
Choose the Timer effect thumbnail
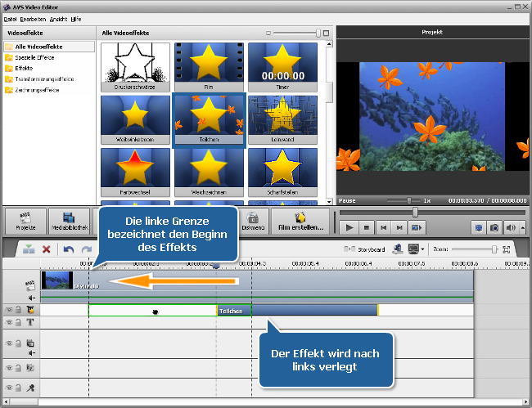tap(282, 67)
